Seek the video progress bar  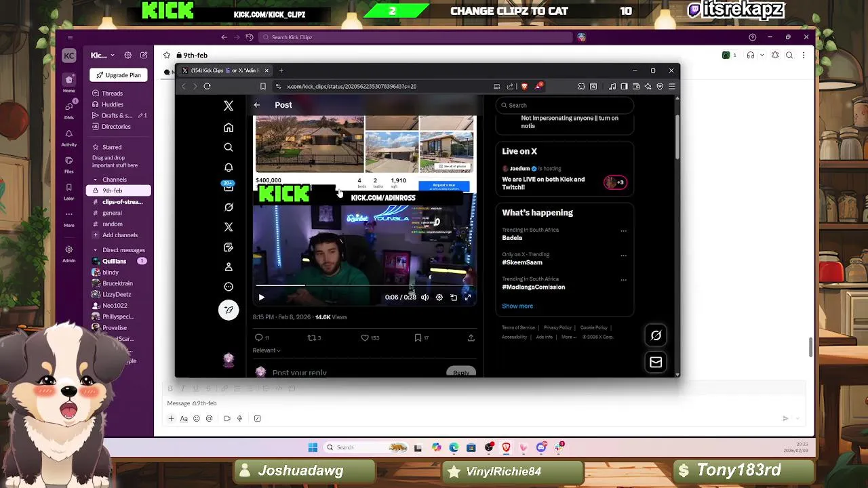[x=365, y=287]
